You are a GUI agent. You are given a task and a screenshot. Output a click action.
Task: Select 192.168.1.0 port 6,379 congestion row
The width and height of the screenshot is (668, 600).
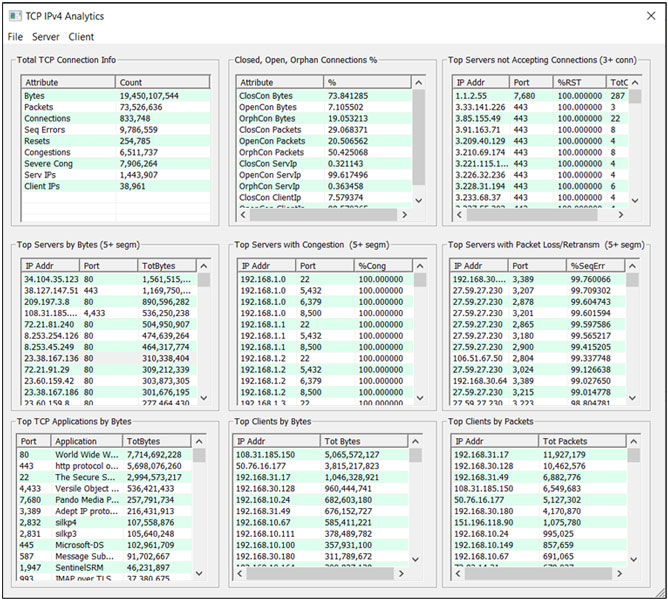325,302
